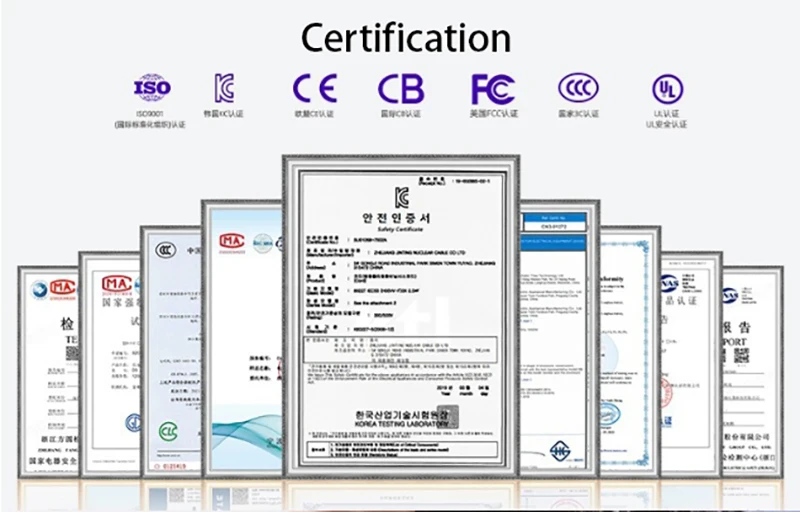This screenshot has width=800, height=512.
Task: Click the "Certification" heading
Action: click(x=406, y=38)
